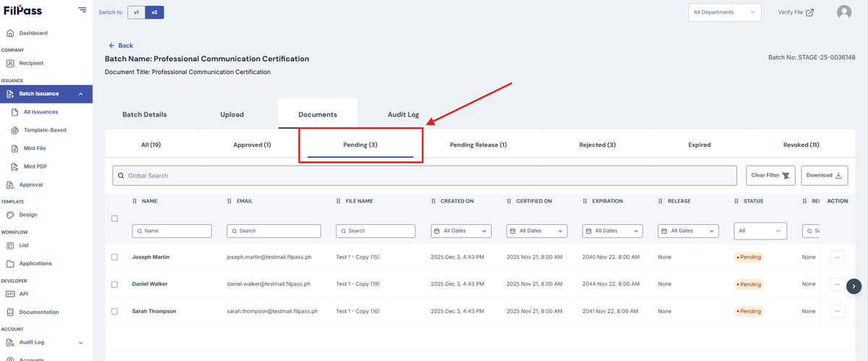Click the Design palette icon

(10, 215)
